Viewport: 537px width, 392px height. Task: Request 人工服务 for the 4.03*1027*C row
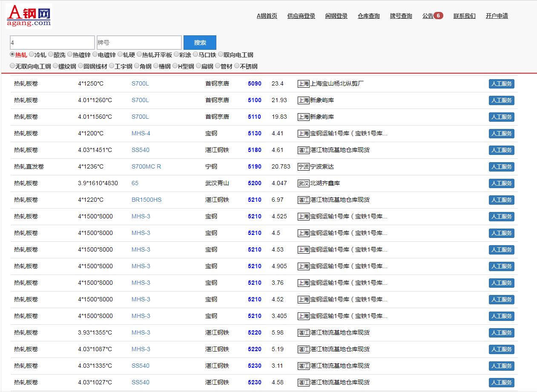click(501, 383)
